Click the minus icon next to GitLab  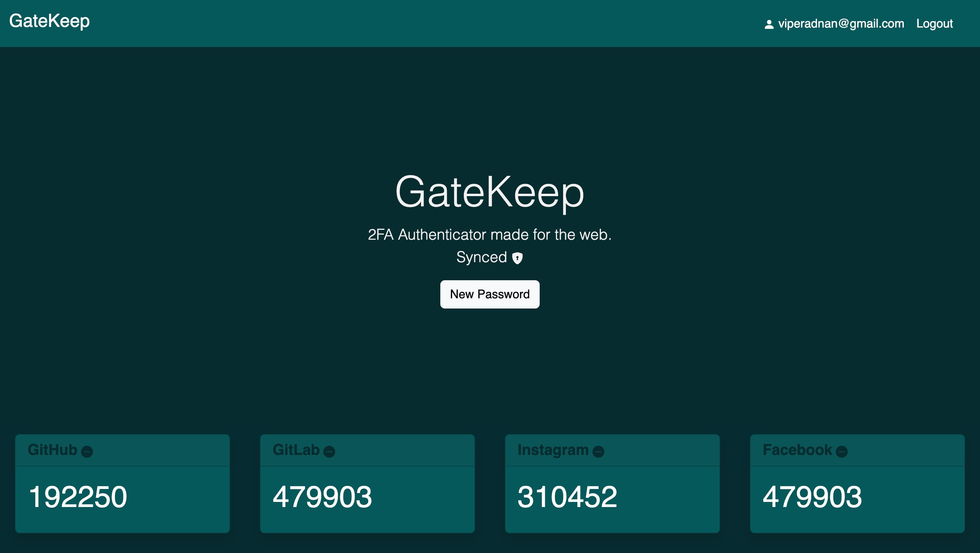click(329, 452)
